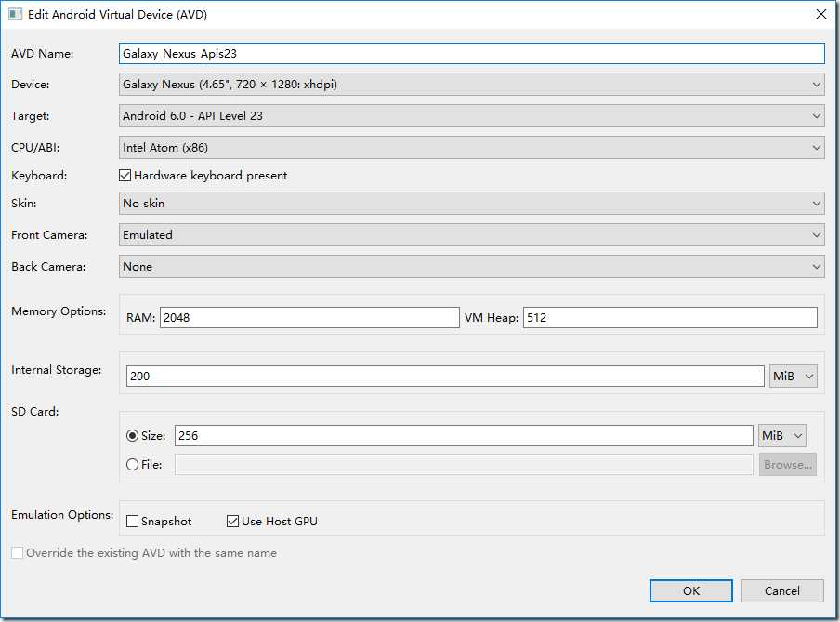Click the AVD window icon in the title bar
The width and height of the screenshot is (840, 622).
point(15,14)
